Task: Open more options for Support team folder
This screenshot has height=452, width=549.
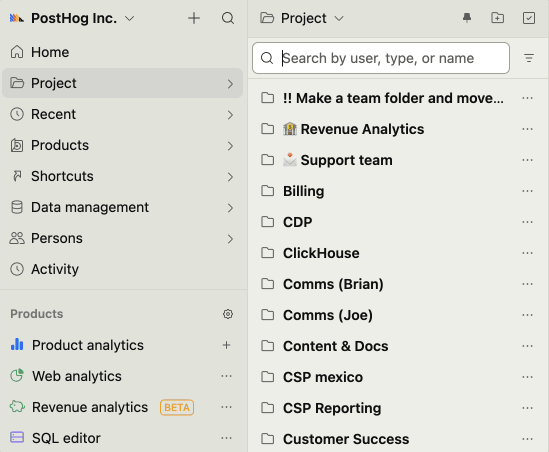Action: (x=527, y=160)
